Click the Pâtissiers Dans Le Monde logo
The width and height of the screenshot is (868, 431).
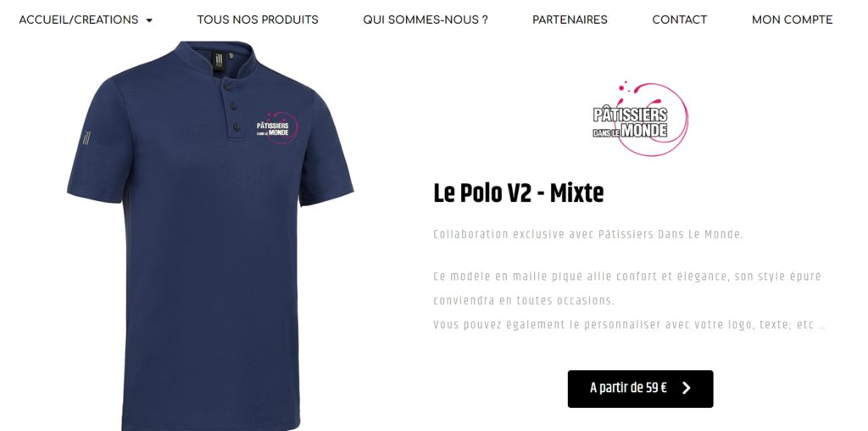pyautogui.click(x=640, y=118)
